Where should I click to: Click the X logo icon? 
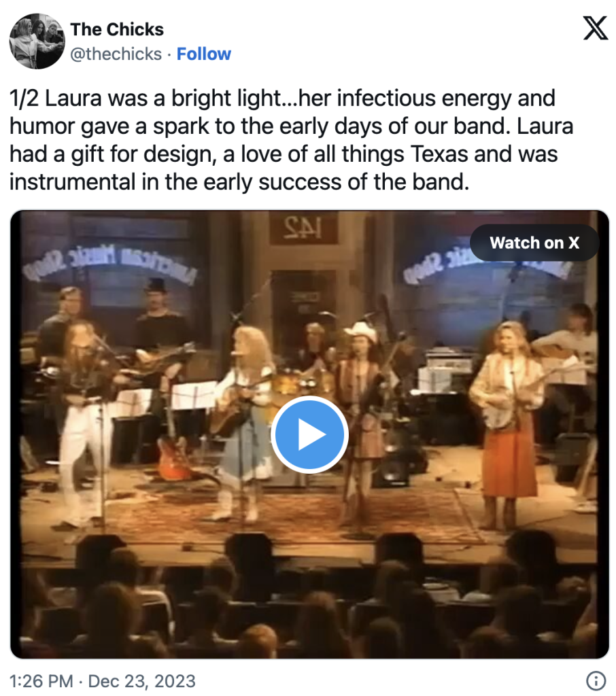tap(595, 28)
